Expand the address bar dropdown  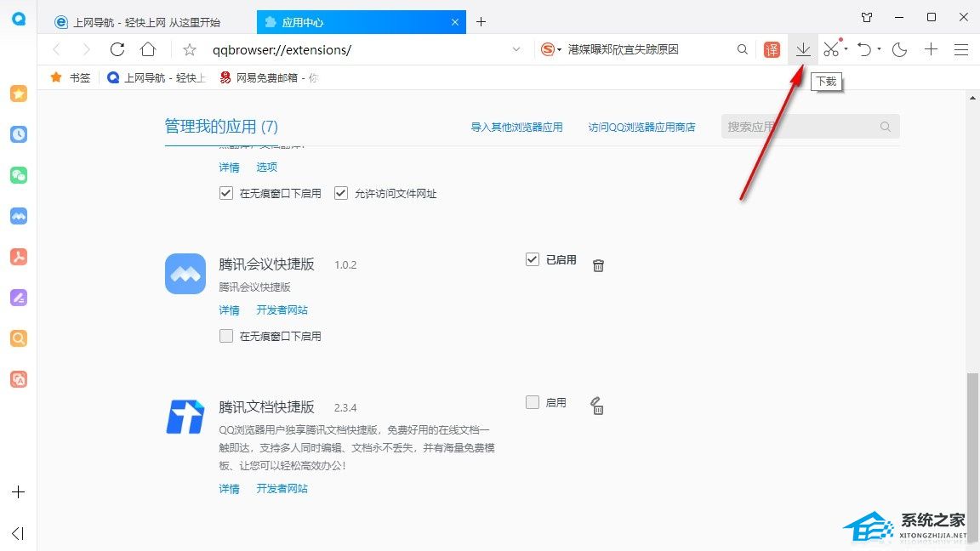pyautogui.click(x=516, y=49)
